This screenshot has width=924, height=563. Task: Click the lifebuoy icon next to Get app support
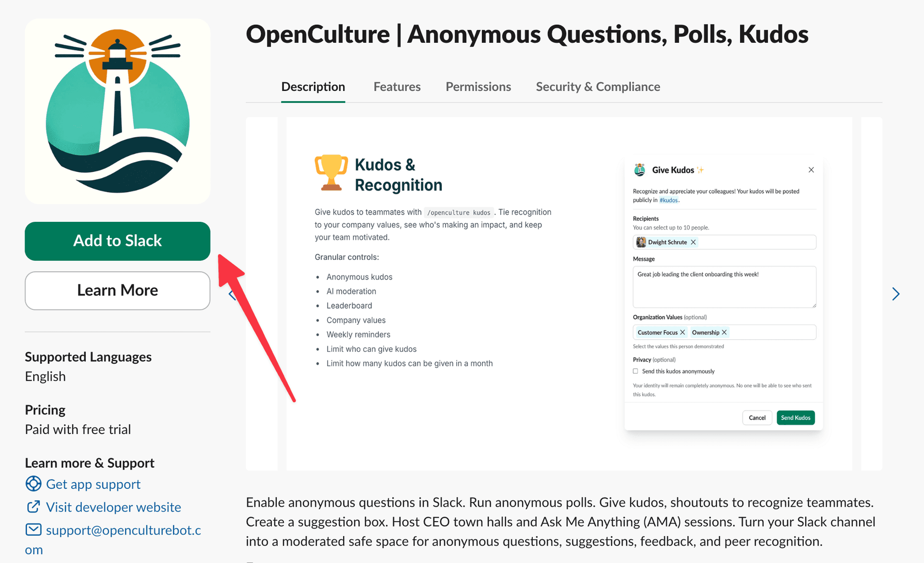[33, 484]
